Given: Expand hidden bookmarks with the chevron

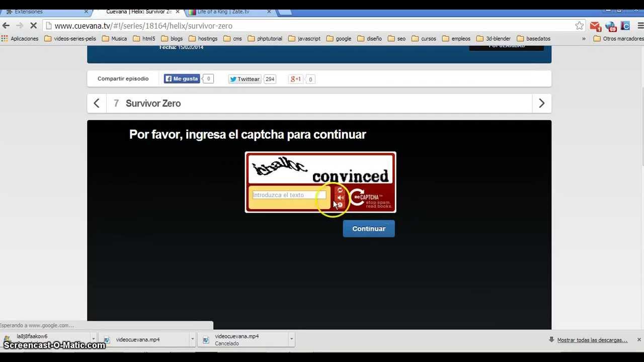Looking at the screenshot, I should (x=584, y=39).
